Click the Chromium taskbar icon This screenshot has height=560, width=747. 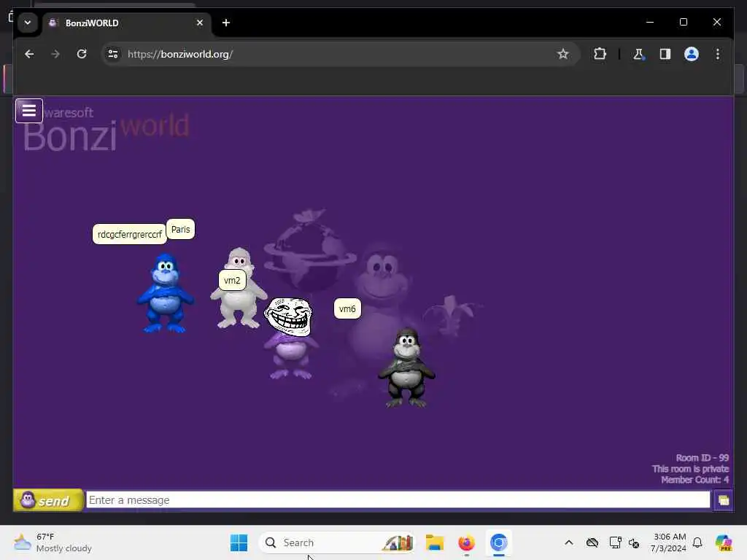tap(499, 542)
